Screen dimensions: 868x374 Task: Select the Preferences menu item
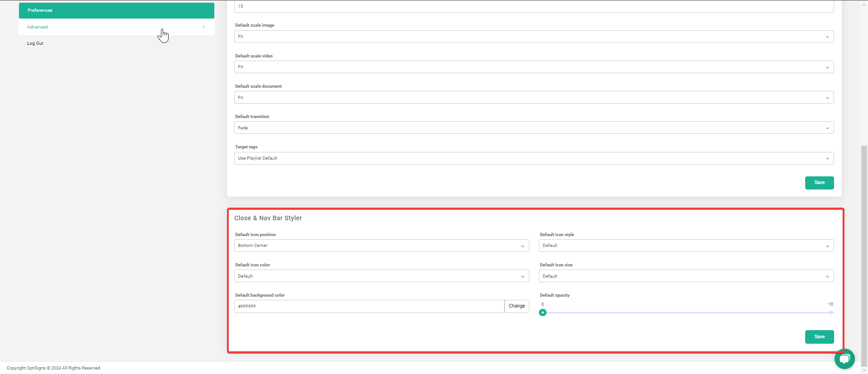coord(117,10)
